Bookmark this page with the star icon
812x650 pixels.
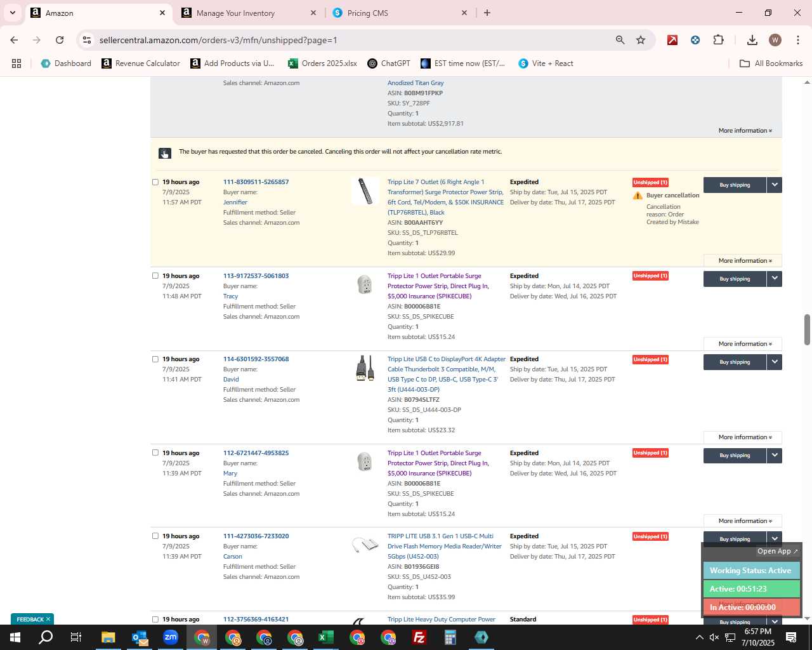641,40
